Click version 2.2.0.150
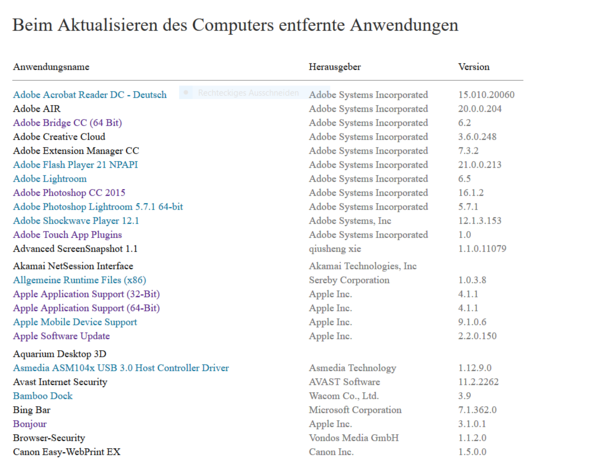Image resolution: width=590 pixels, height=464 pixels. pyautogui.click(x=477, y=336)
